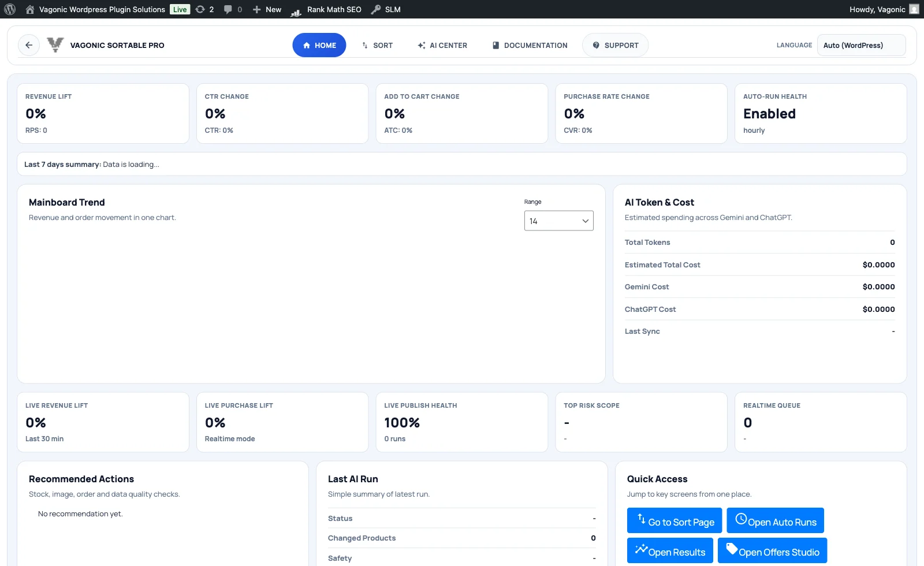The height and width of the screenshot is (566, 924).
Task: Click the Go to Sort Page button
Action: (675, 520)
